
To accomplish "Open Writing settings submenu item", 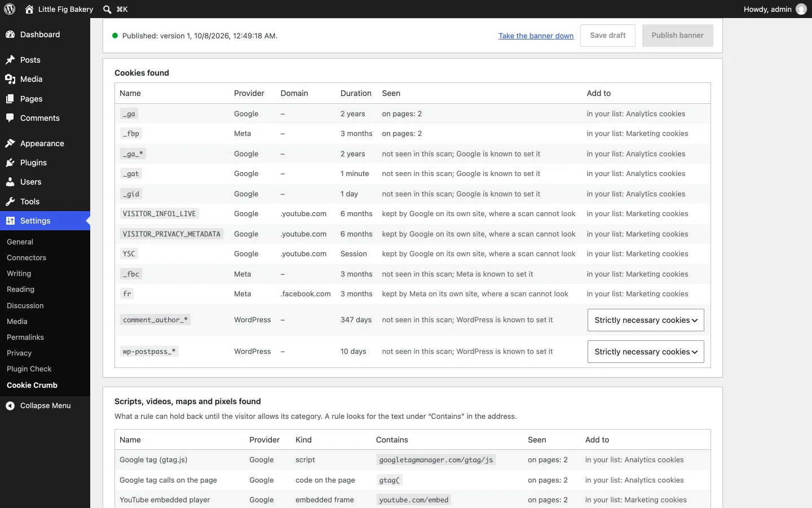I will tap(19, 273).
